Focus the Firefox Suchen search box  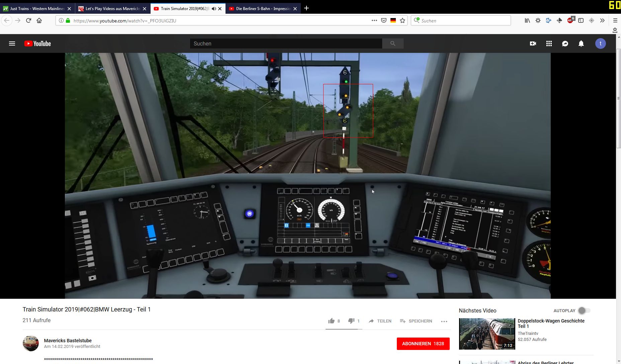pyautogui.click(x=461, y=20)
